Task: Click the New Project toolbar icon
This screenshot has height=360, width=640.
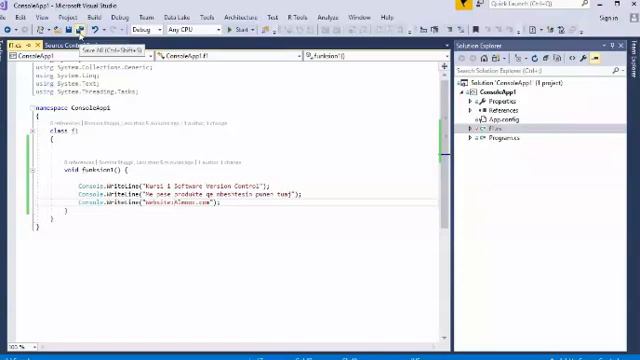Action: click(40, 30)
